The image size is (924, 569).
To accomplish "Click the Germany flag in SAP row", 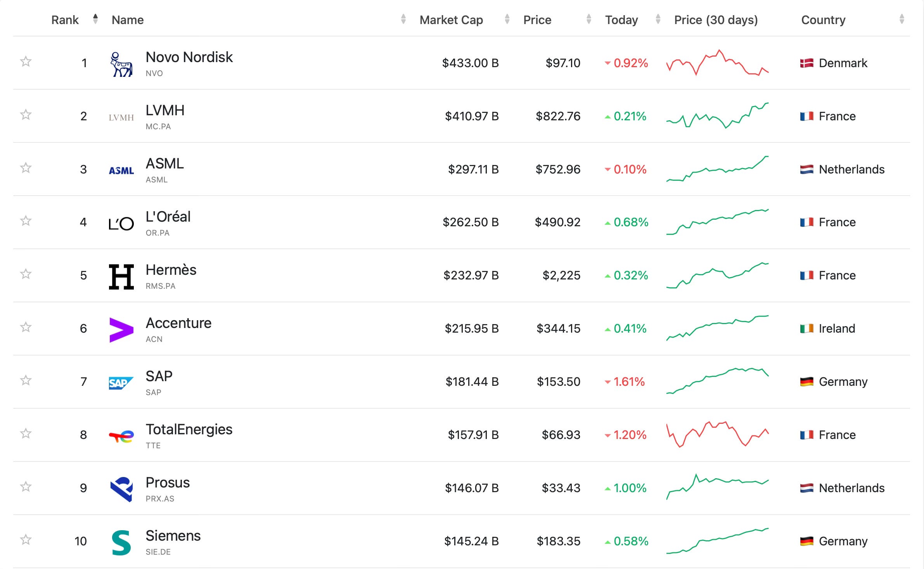I will click(807, 382).
